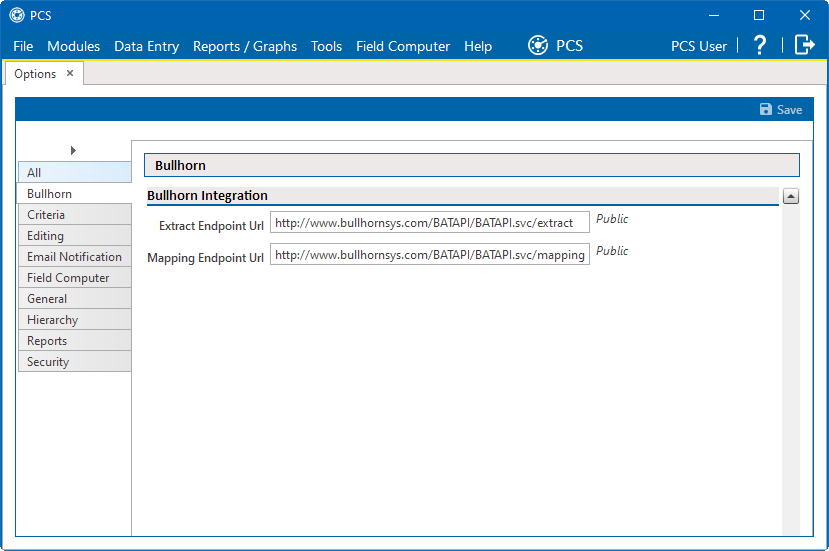Select the Bullhorn category
This screenshot has width=829, height=551.
(x=75, y=194)
